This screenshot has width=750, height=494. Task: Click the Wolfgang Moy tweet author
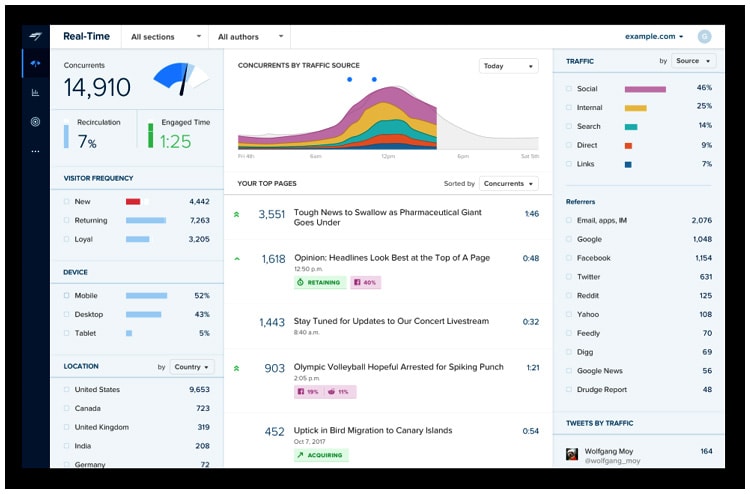tap(608, 451)
